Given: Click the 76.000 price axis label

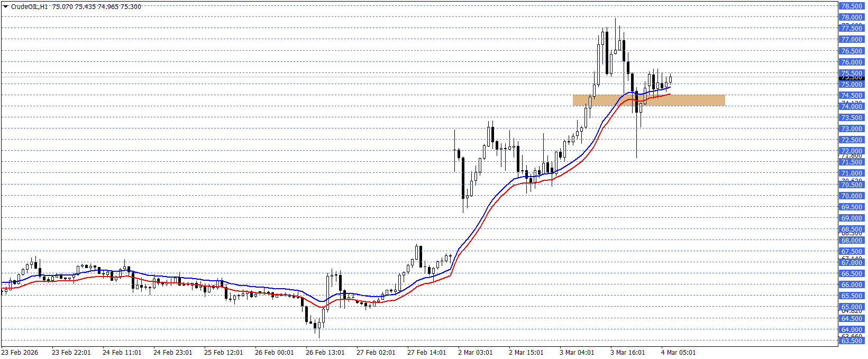Looking at the screenshot, I should (852, 62).
